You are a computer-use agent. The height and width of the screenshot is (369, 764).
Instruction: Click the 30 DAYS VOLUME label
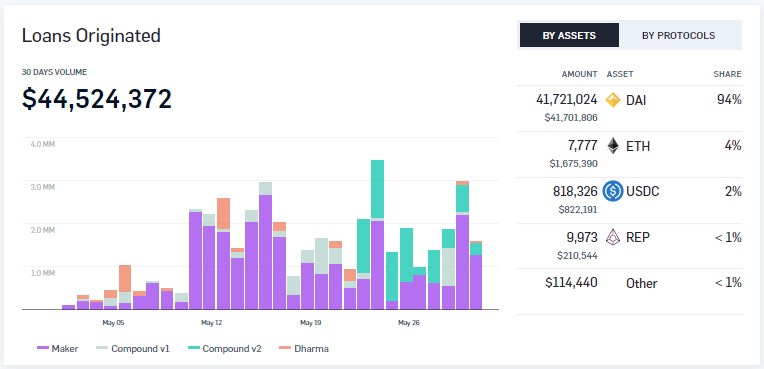coord(55,72)
